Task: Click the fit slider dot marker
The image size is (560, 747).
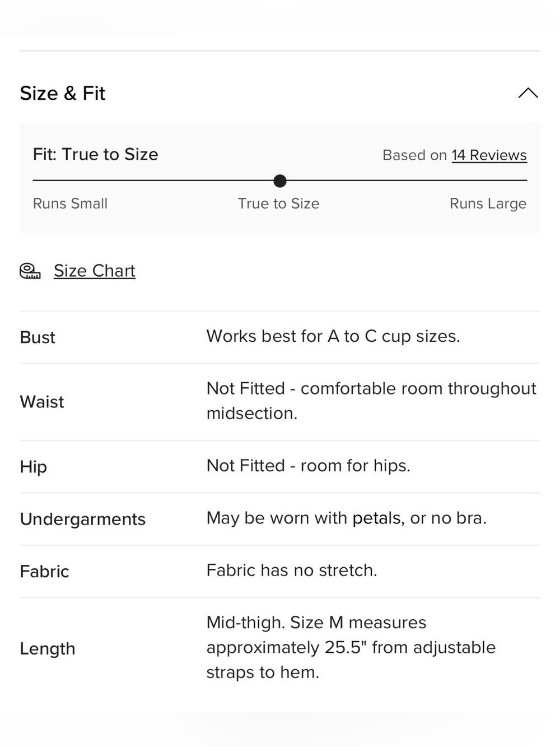Action: tap(280, 181)
